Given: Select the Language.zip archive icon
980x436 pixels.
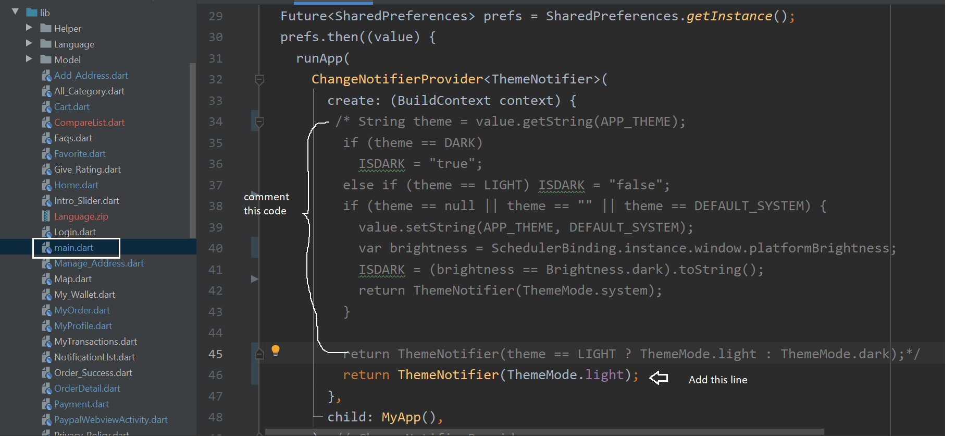Looking at the screenshot, I should pyautogui.click(x=47, y=216).
